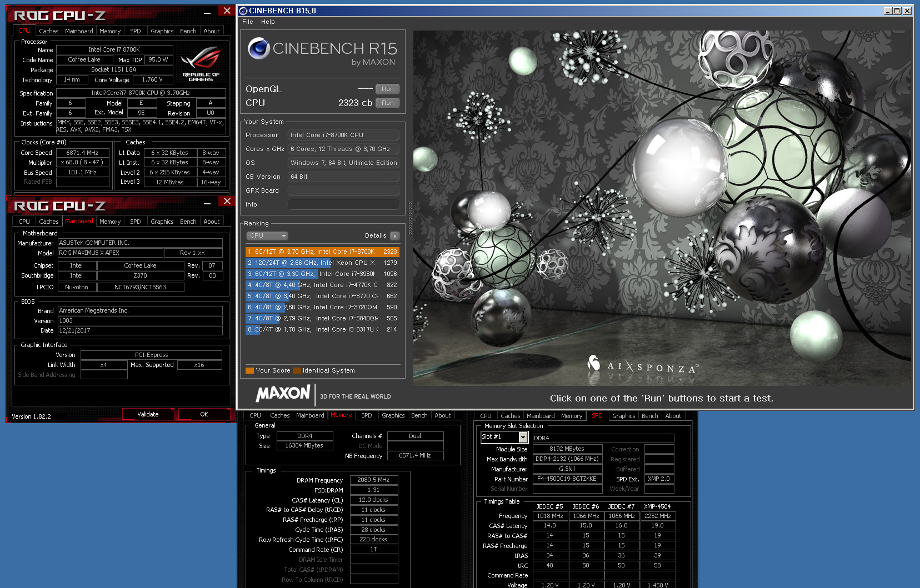This screenshot has width=920, height=588.
Task: Select SPD tab in the Memory-tab CPU-Z window
Action: [367, 415]
